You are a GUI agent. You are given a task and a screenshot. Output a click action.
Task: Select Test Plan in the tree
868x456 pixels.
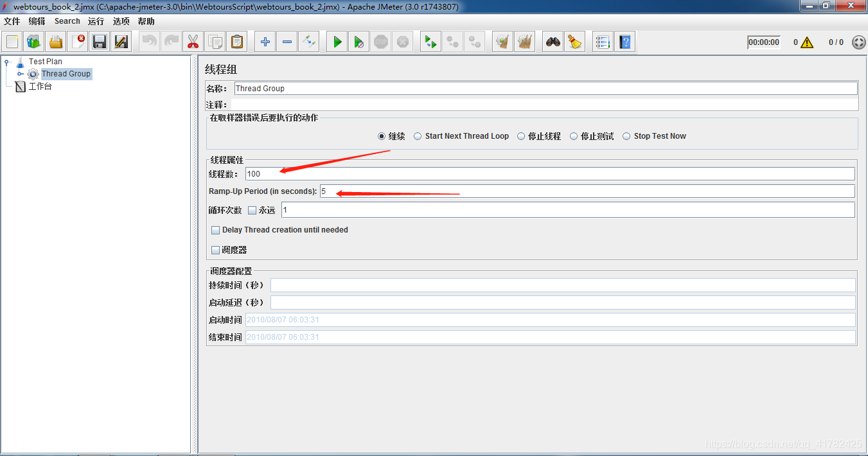[x=45, y=62]
